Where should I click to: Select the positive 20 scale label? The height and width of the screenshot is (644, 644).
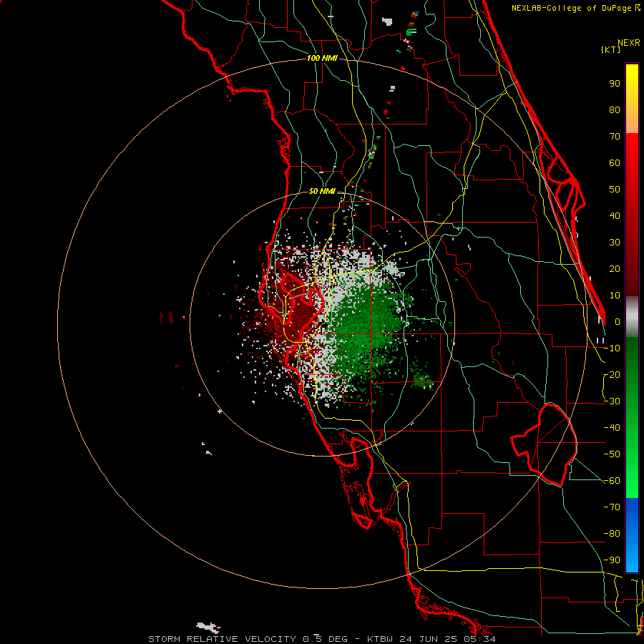pos(615,268)
